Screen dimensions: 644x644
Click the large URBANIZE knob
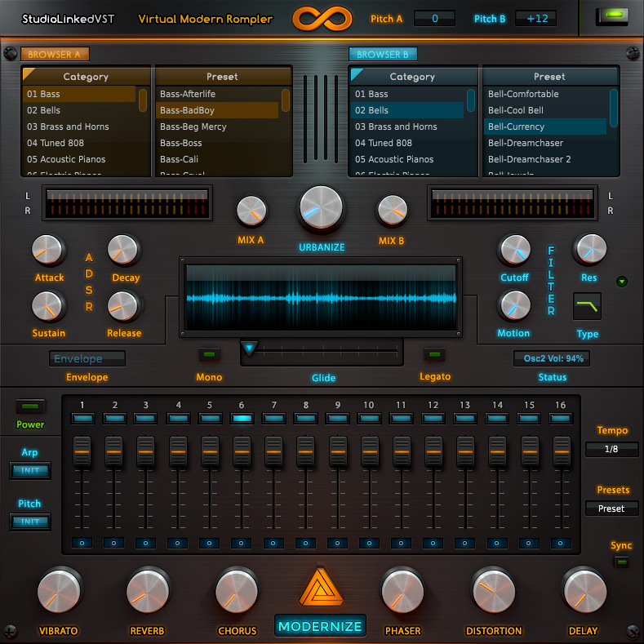click(x=321, y=207)
